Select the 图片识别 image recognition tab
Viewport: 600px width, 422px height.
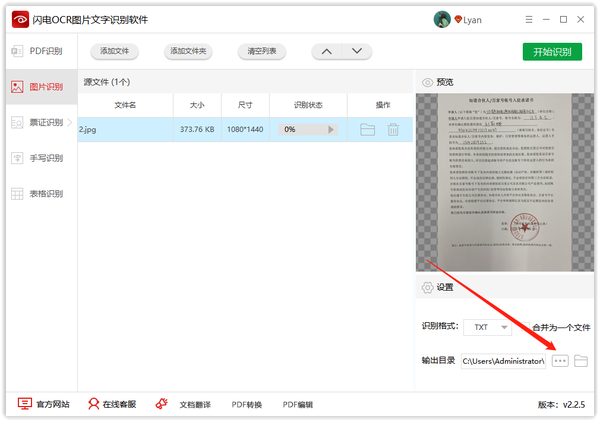pos(38,87)
